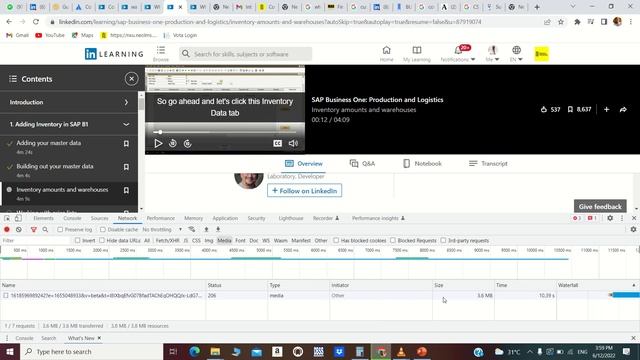Open DevTools Console tab

72,218
